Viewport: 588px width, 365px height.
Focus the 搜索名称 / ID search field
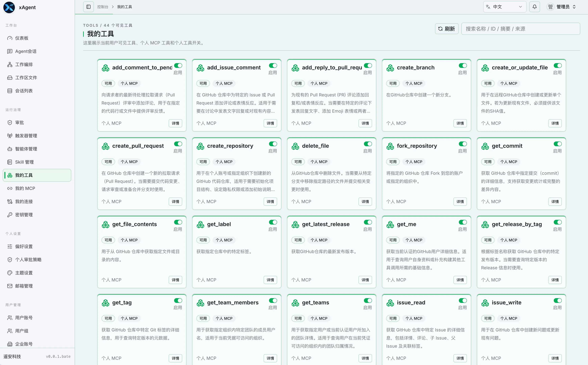click(521, 29)
